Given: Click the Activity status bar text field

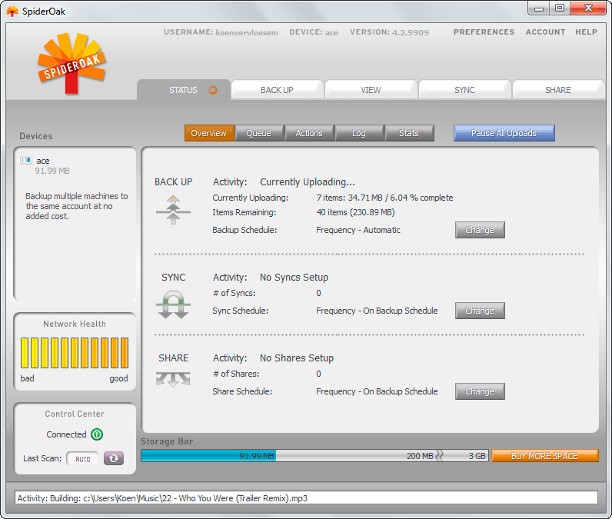Looking at the screenshot, I should (306, 498).
